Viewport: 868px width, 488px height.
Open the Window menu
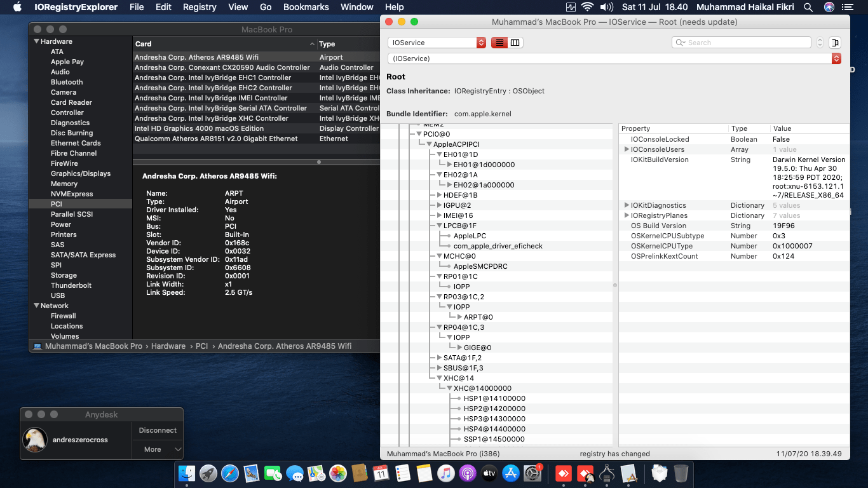pos(357,7)
